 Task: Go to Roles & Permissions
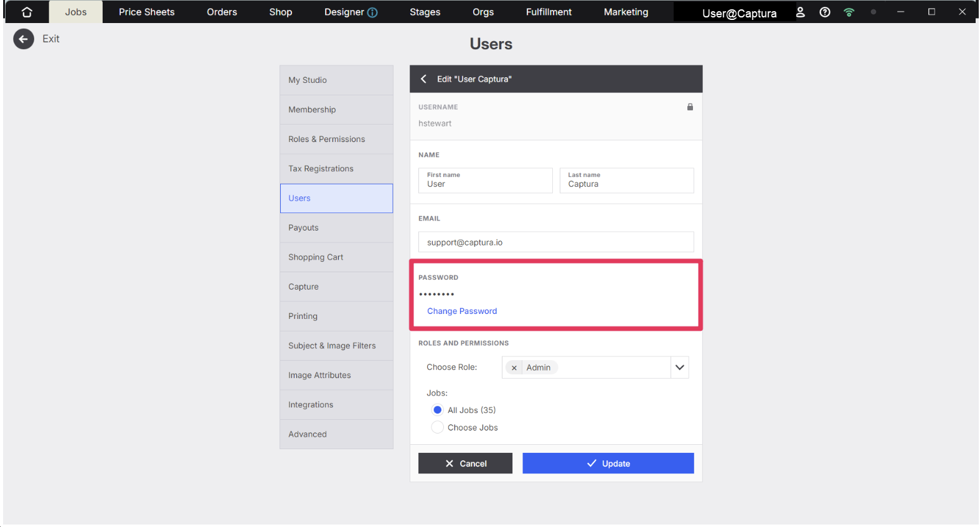(x=336, y=140)
